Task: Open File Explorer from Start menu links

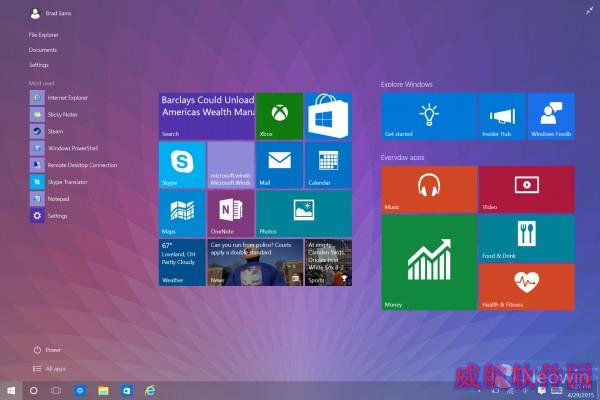Action: [43, 35]
